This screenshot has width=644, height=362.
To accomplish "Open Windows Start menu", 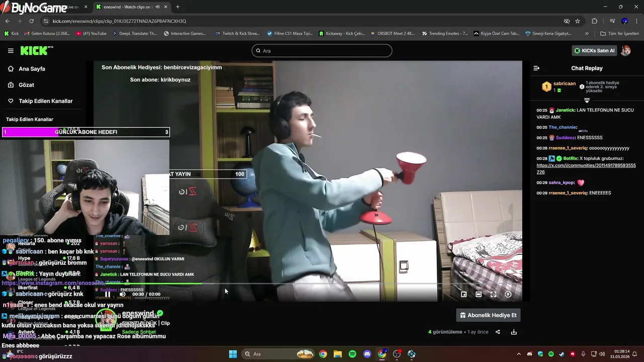I will coord(233,354).
